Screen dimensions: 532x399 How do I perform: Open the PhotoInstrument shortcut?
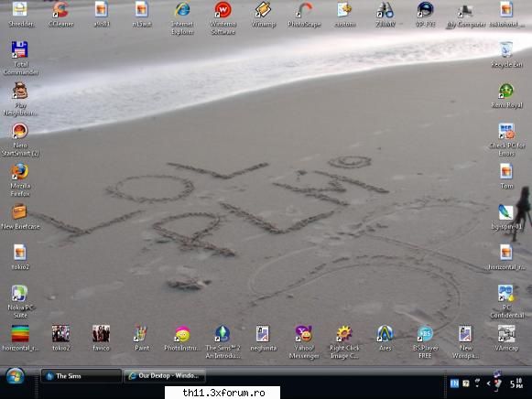(x=182, y=338)
